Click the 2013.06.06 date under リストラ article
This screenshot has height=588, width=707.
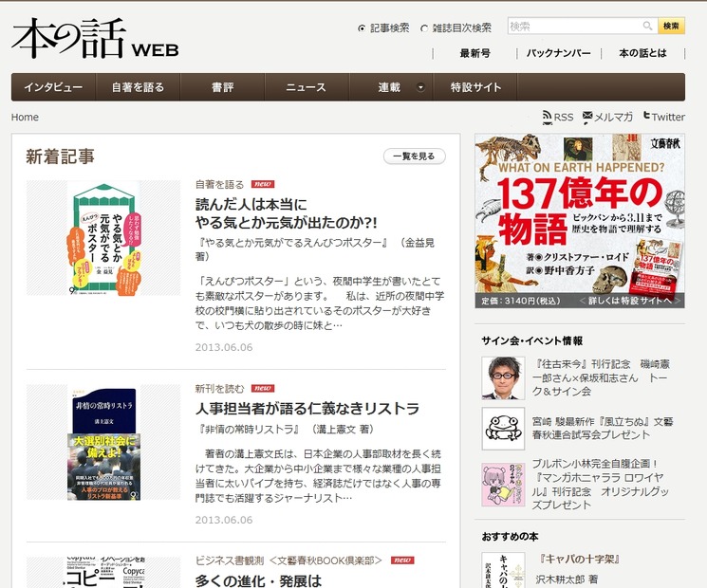(x=224, y=520)
